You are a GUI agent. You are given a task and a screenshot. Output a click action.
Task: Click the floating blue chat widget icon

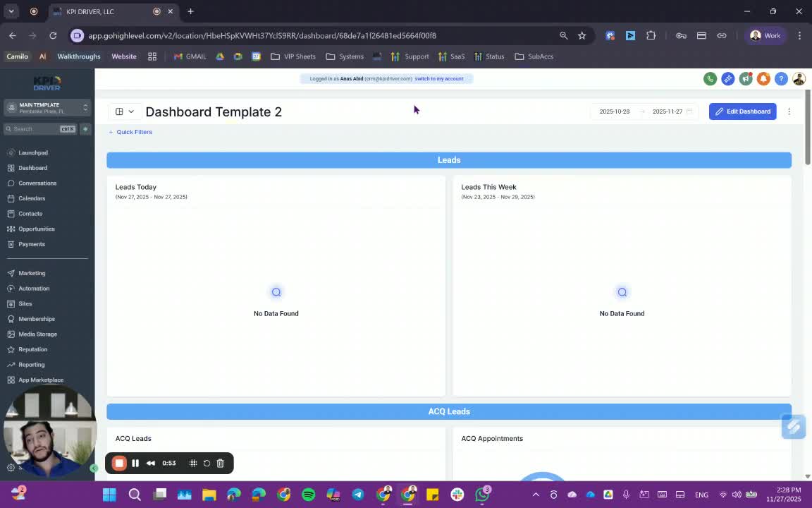pyautogui.click(x=794, y=427)
